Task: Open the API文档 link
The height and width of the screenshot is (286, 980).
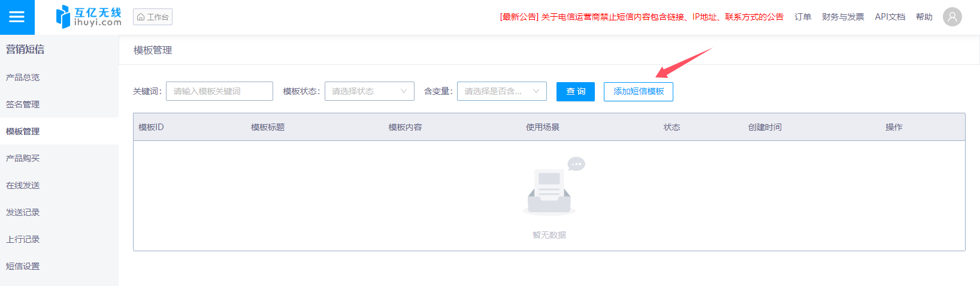Action: (890, 17)
